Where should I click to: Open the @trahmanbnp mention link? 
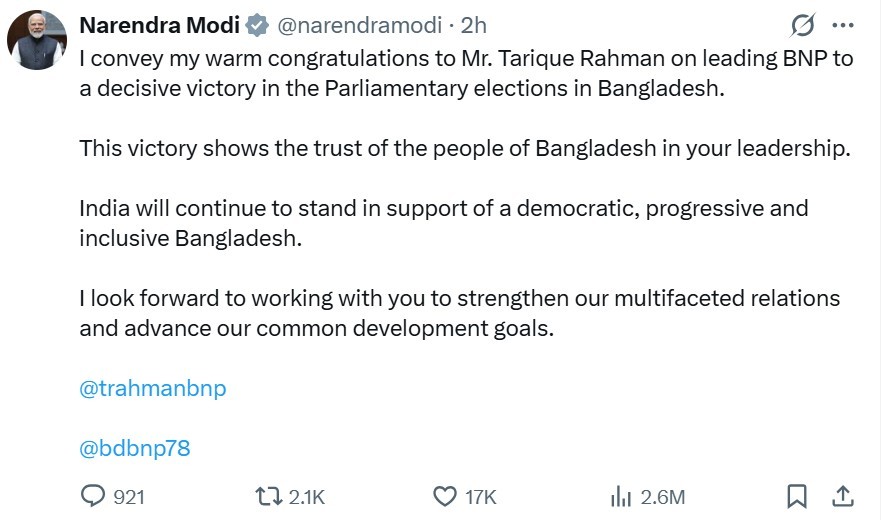152,388
